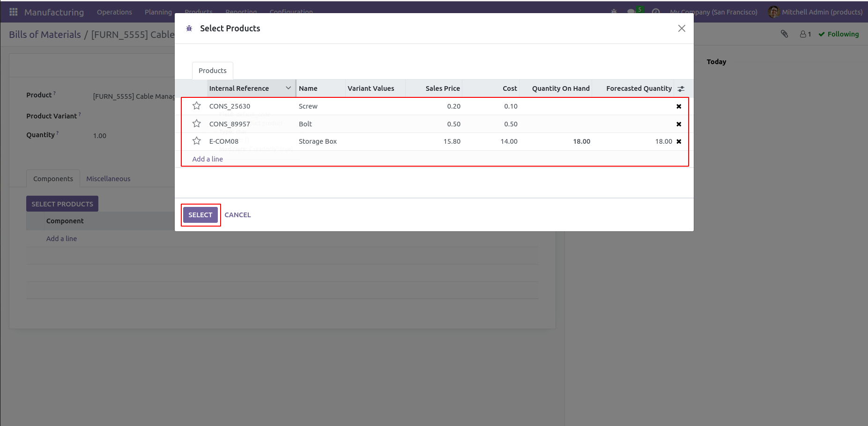
Task: Close the Select Products dialog
Action: click(x=682, y=29)
